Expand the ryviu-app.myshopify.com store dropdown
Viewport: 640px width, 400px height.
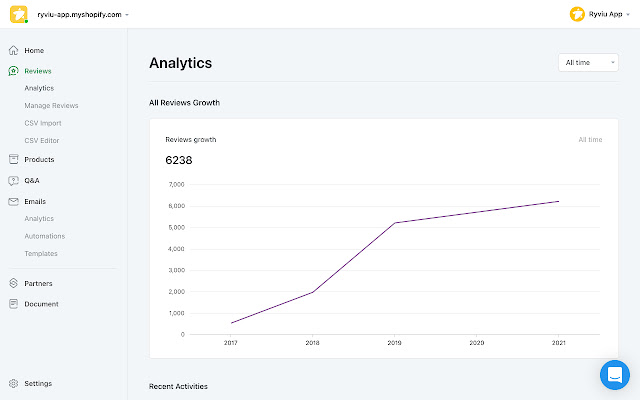pyautogui.click(x=127, y=15)
